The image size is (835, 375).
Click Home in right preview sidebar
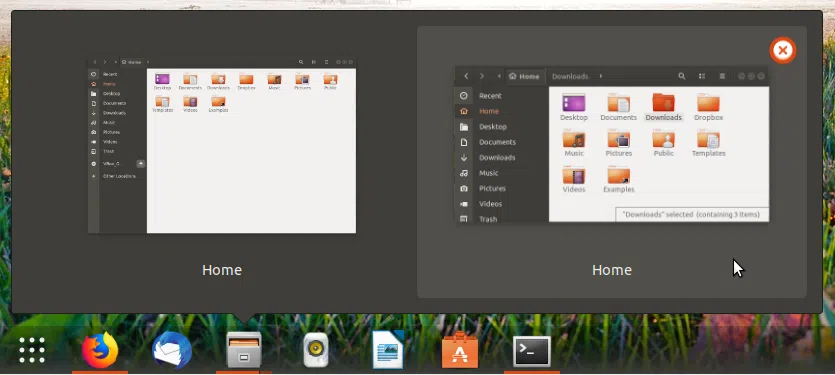click(489, 111)
